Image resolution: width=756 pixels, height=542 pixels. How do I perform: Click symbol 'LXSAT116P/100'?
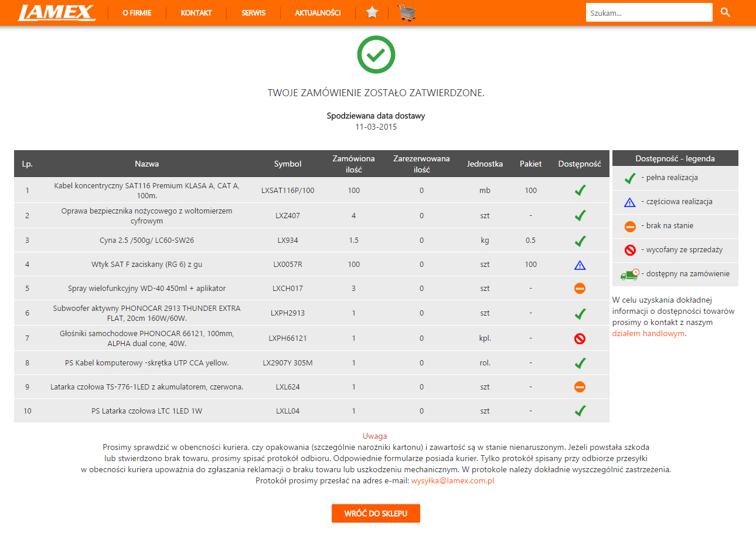288,191
